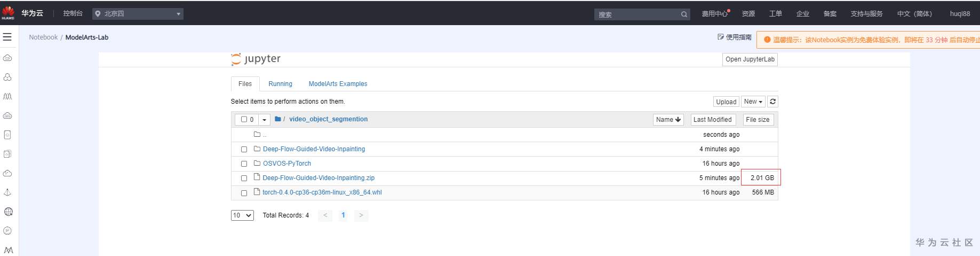
Task: Click the 使用指南 usage guide link
Action: point(738,37)
